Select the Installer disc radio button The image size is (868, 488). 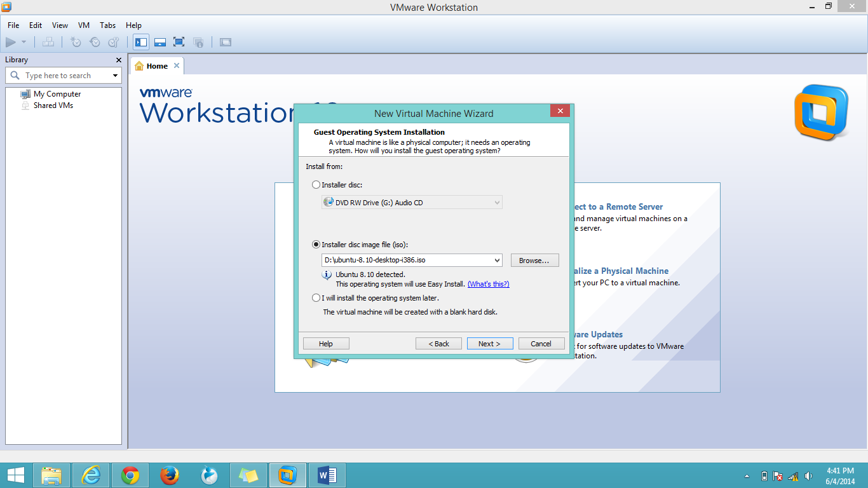pos(316,184)
